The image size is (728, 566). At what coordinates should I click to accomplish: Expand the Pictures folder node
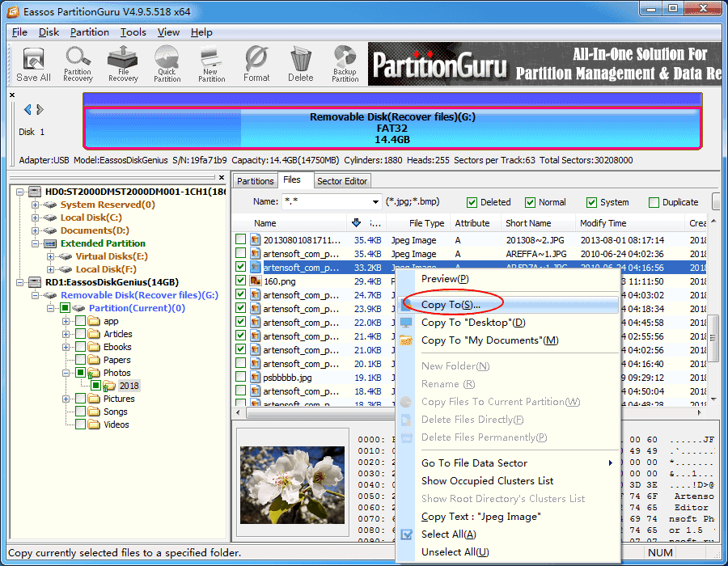click(66, 399)
